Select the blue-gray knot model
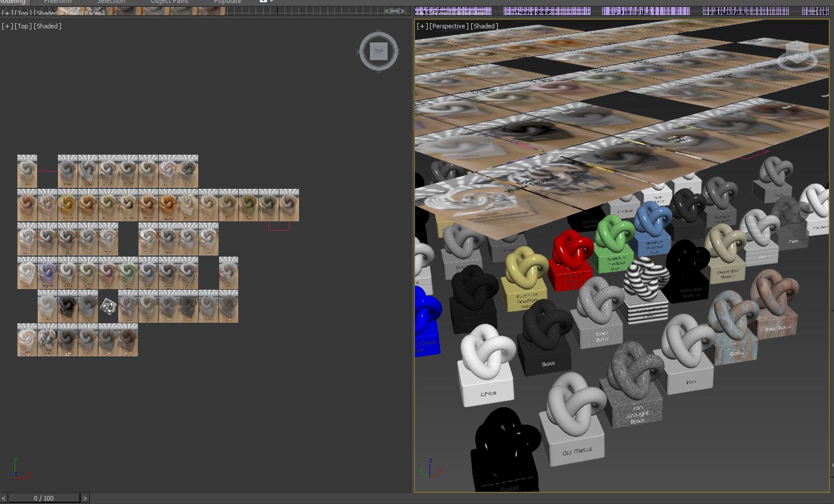Viewport: 834px width, 504px height. click(653, 220)
